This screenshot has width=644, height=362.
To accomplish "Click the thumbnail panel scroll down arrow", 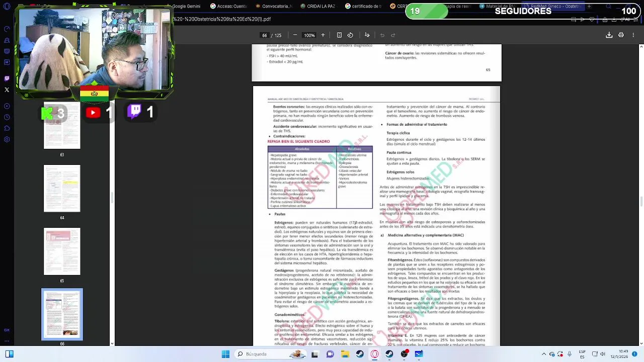I will tap(112, 343).
